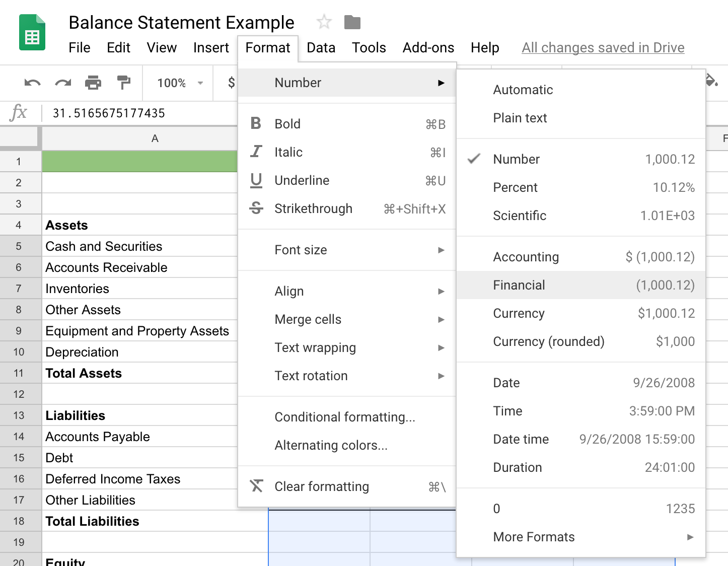Open the Tools menu

[369, 48]
